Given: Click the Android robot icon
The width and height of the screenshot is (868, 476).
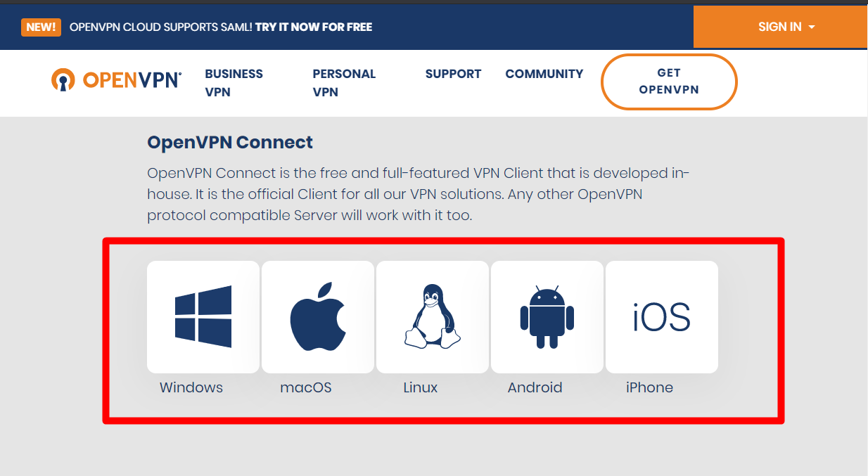Looking at the screenshot, I should click(x=547, y=316).
